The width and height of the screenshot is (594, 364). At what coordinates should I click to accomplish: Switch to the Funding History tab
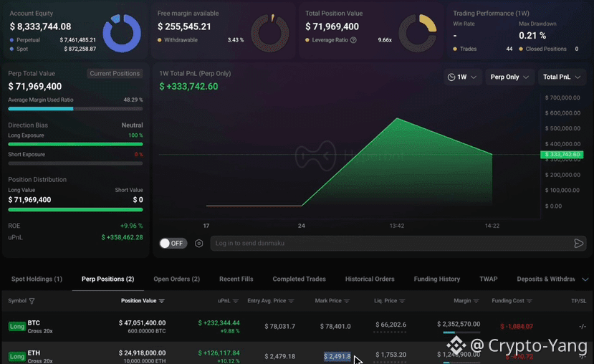click(437, 279)
